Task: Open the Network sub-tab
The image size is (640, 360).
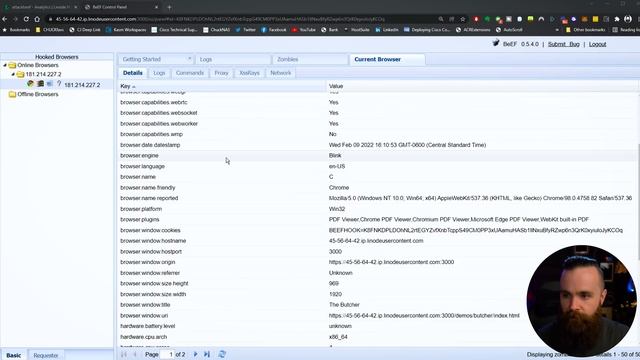Action: [x=280, y=73]
